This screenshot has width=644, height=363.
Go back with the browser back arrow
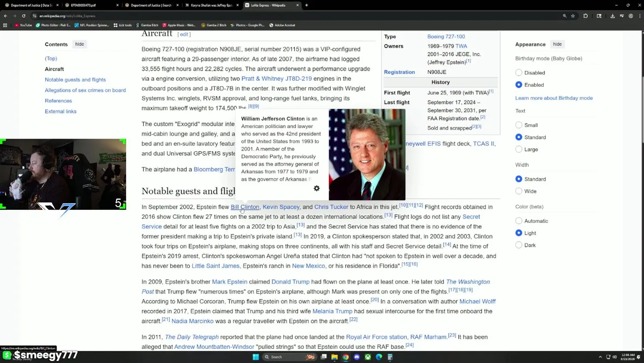point(5,16)
